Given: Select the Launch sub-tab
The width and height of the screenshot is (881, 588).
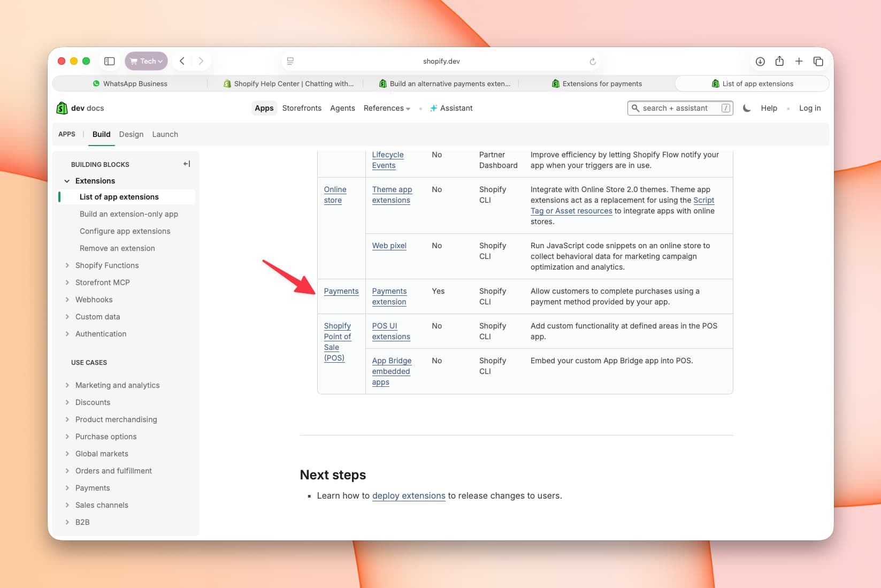Looking at the screenshot, I should coord(165,134).
